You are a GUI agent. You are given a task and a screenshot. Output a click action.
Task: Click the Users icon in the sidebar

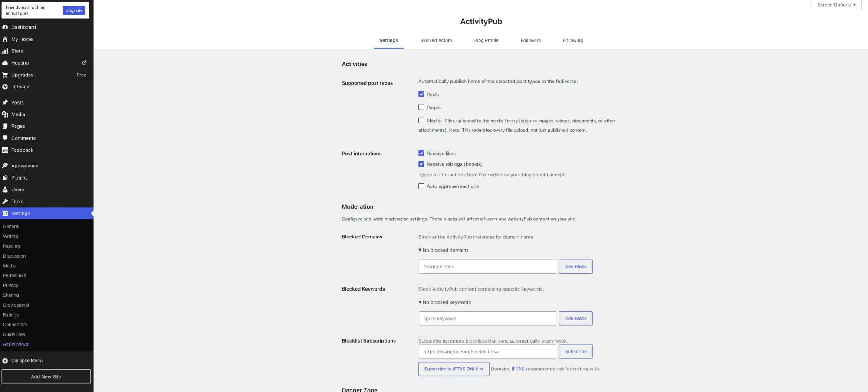pos(5,189)
